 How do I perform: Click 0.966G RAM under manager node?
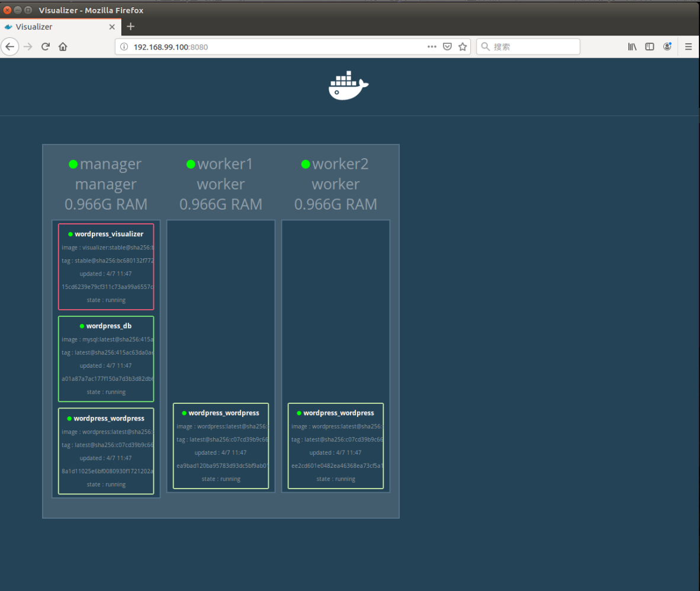(x=106, y=204)
